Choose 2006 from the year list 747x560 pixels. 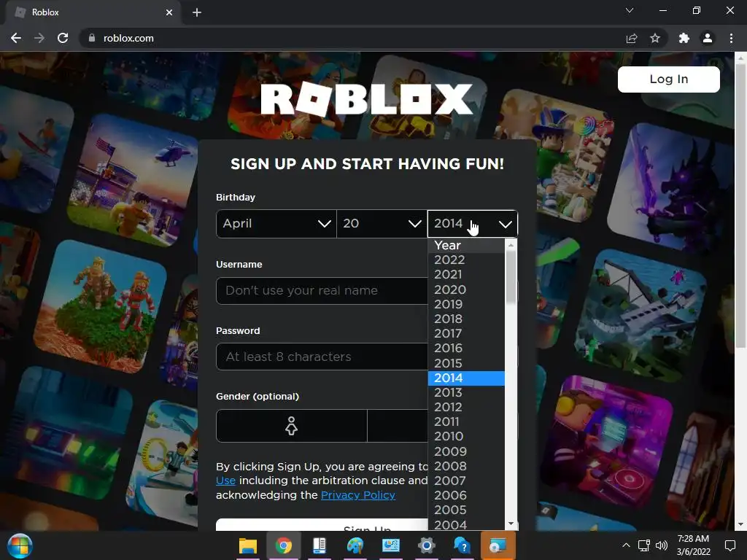tap(466, 495)
